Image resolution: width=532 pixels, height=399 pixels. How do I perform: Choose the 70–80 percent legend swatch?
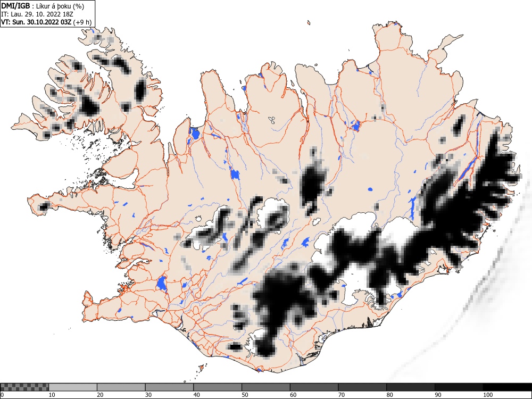click(x=362, y=387)
